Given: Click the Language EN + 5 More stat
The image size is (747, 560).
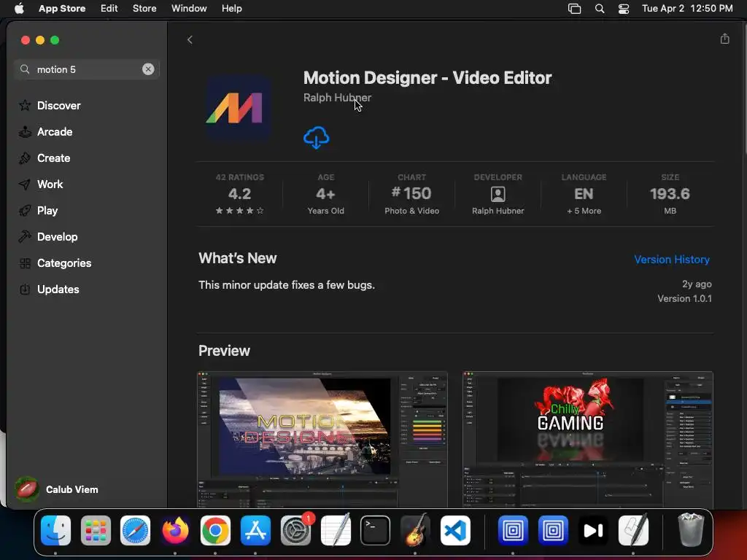Looking at the screenshot, I should 584,194.
